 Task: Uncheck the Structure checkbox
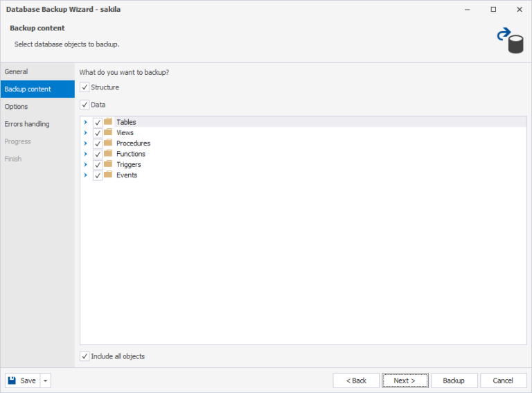(x=85, y=87)
